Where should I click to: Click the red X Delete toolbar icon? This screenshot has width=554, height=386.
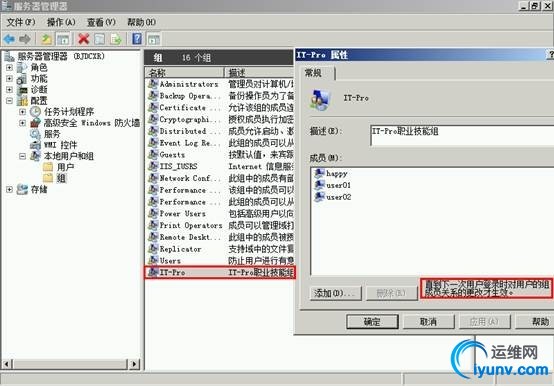click(x=84, y=39)
